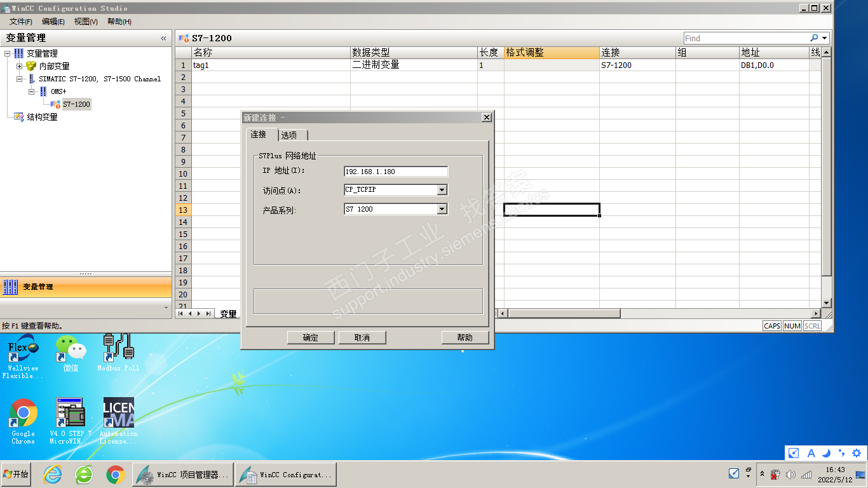Collapse the 变量管理 navigation pane with the « button

coord(163,38)
